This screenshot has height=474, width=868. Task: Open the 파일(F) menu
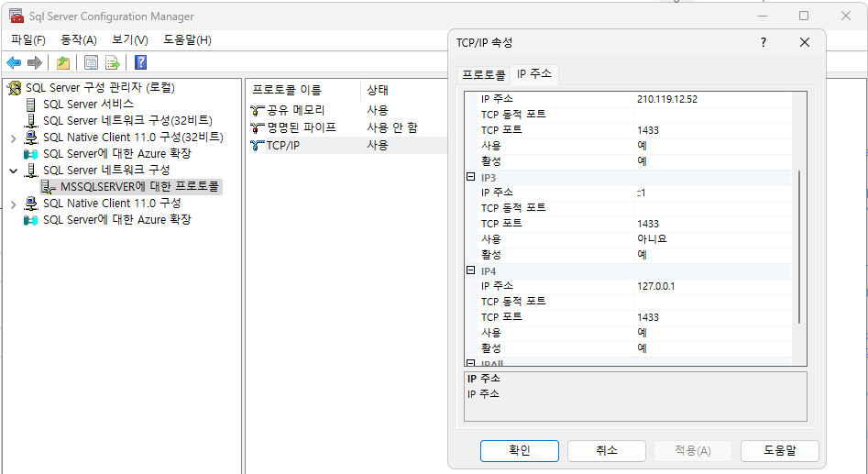click(x=28, y=39)
